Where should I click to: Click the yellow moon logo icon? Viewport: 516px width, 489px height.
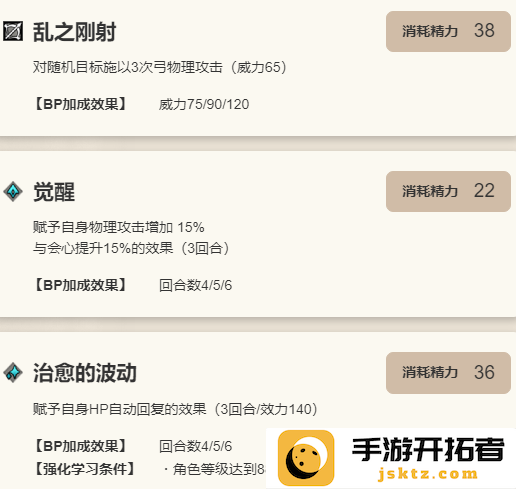click(x=306, y=458)
